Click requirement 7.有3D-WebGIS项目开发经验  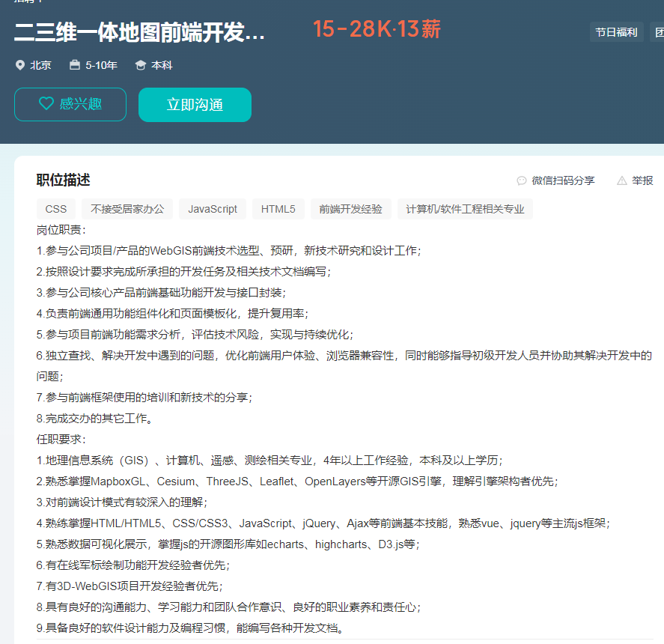click(x=130, y=586)
